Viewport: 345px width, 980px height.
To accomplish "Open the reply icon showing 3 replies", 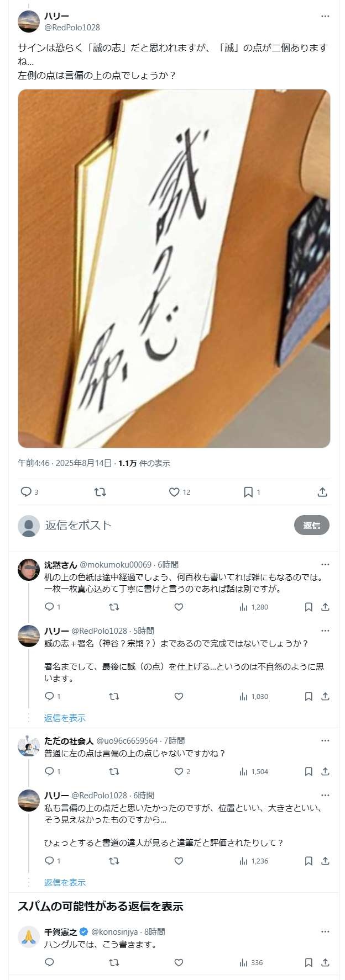I will (29, 491).
